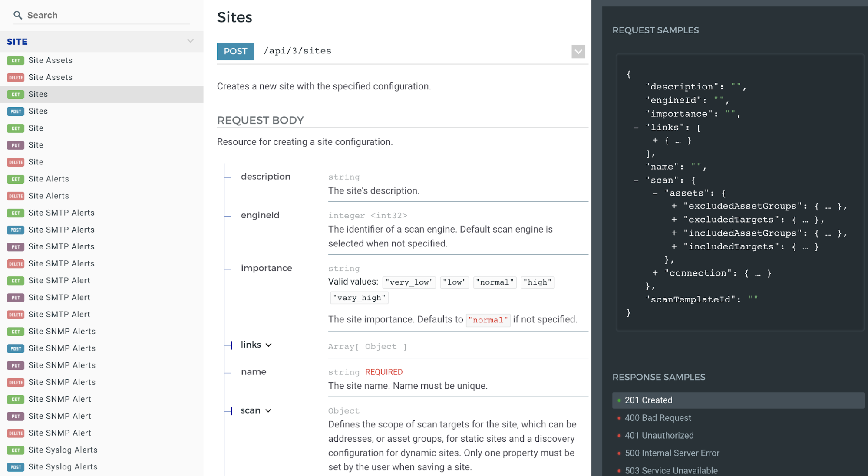The height and width of the screenshot is (476, 868).
Task: Go to PUT Site SMTP Alert entry
Action: coord(59,298)
